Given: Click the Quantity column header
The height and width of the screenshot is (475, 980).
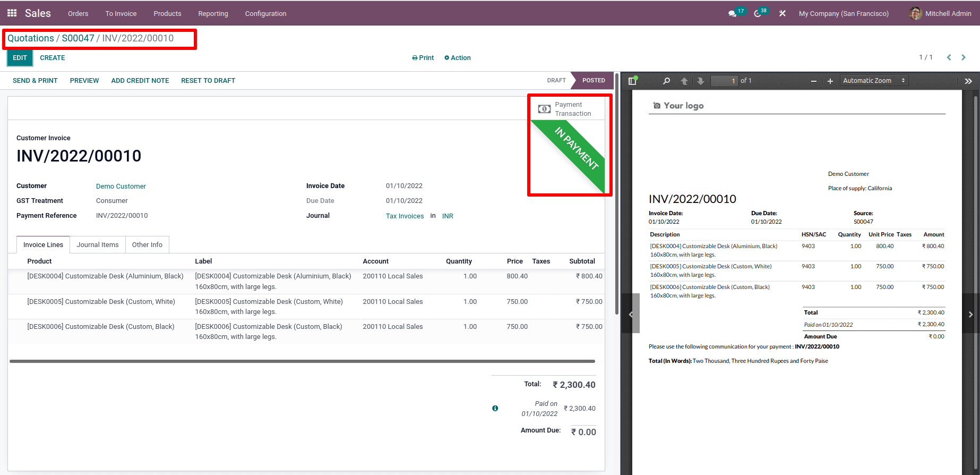Looking at the screenshot, I should [459, 261].
